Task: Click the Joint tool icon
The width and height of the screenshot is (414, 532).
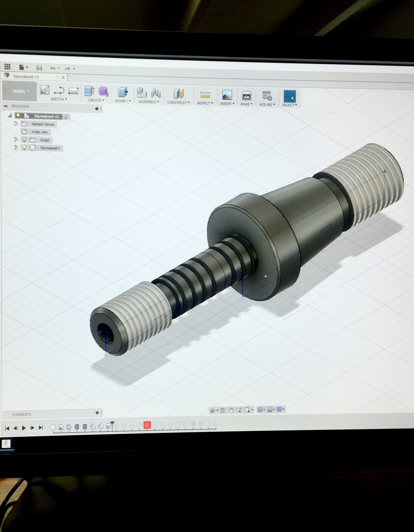Action: [x=156, y=93]
